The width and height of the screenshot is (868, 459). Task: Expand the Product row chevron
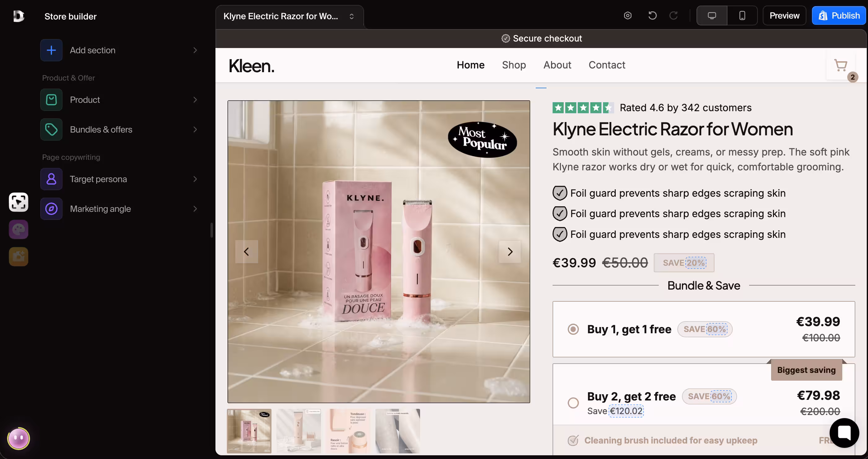click(195, 100)
